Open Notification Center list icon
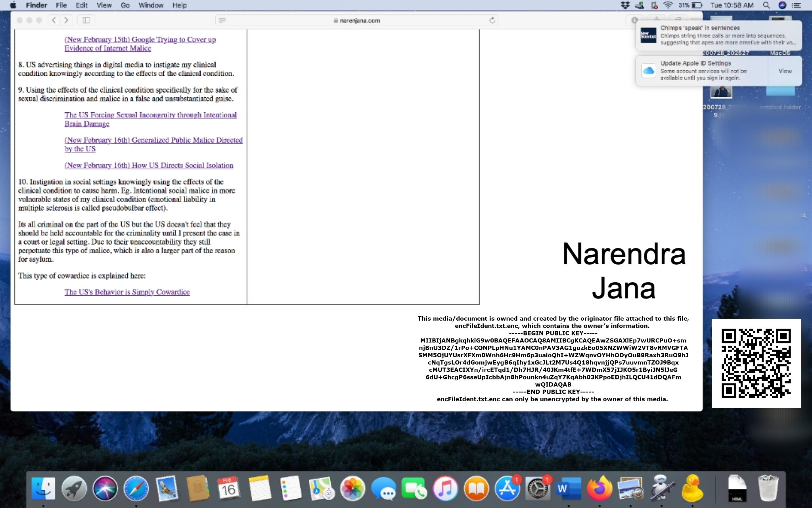812x508 pixels. tap(796, 5)
